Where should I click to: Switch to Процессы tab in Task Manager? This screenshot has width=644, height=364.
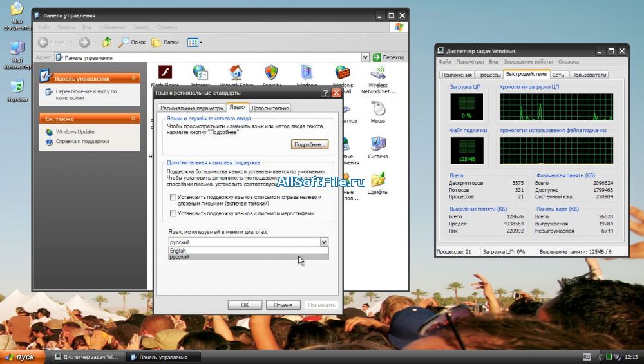(x=489, y=75)
